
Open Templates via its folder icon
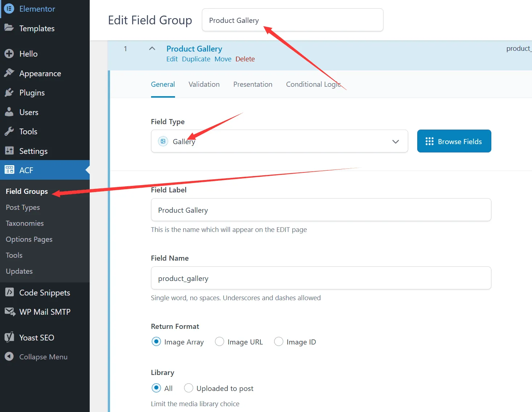tap(9, 28)
